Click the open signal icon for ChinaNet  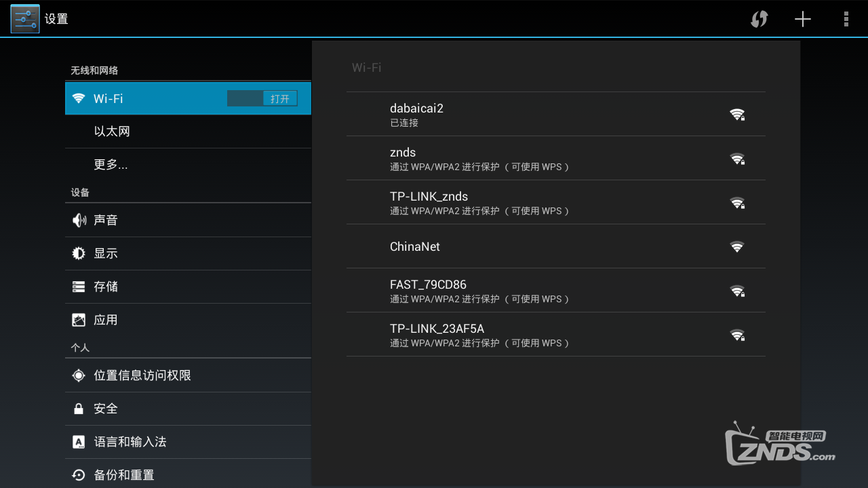[737, 247]
